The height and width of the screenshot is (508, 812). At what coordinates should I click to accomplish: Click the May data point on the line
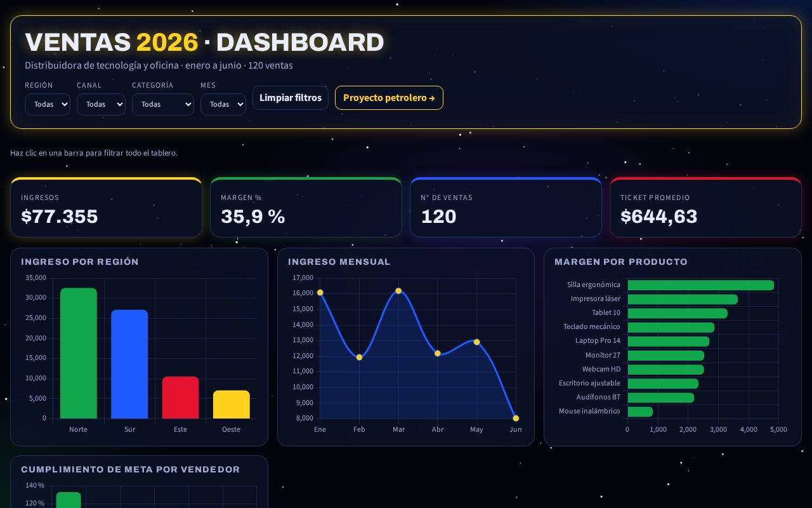(476, 342)
